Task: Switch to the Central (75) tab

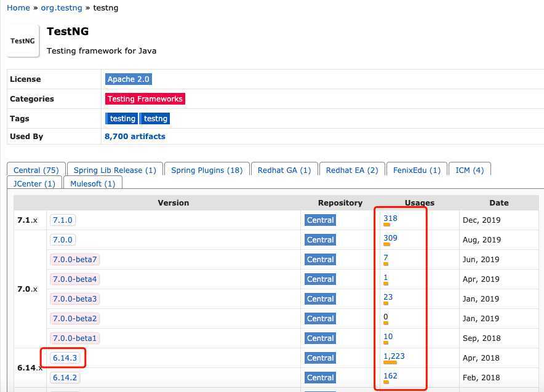Action: [x=36, y=170]
